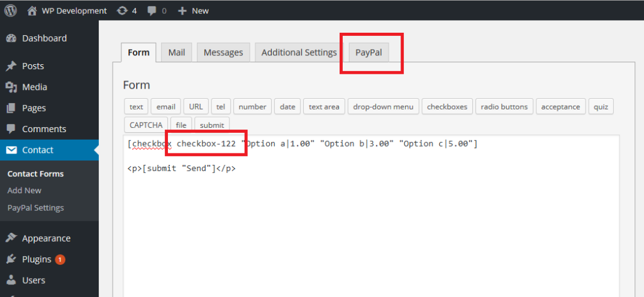Click the Contact envelope icon
Image resolution: width=644 pixels, height=297 pixels.
click(x=11, y=150)
